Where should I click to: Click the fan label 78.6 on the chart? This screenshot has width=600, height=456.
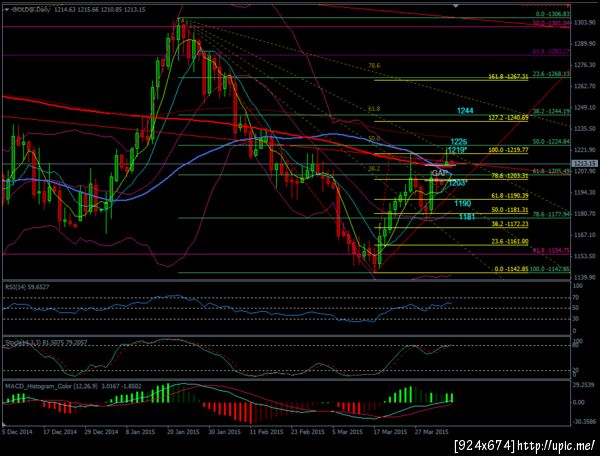tap(374, 66)
